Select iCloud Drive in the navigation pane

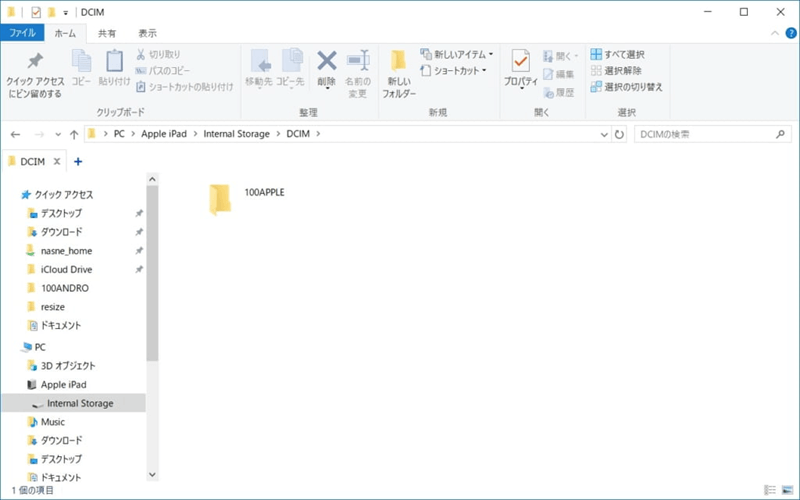pos(66,269)
